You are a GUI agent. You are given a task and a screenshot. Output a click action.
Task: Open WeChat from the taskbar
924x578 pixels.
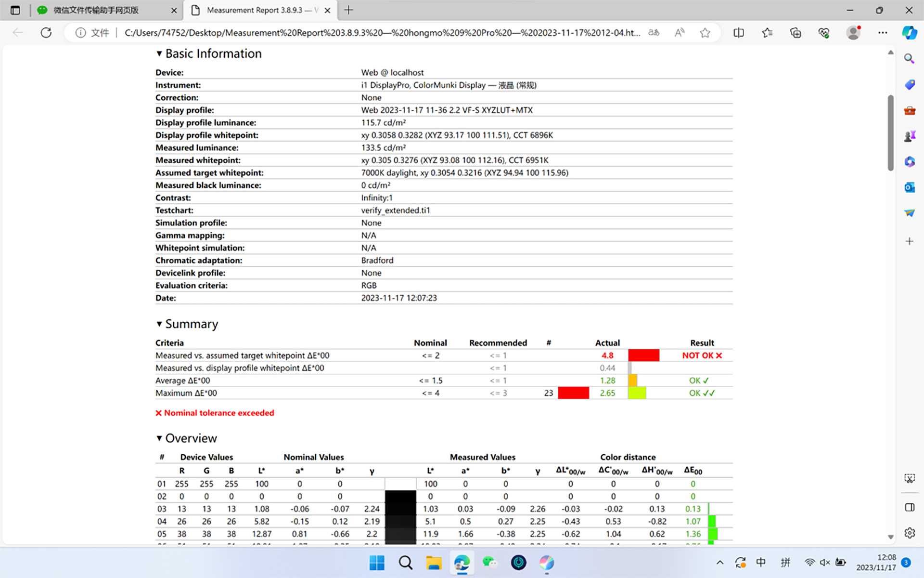click(490, 562)
